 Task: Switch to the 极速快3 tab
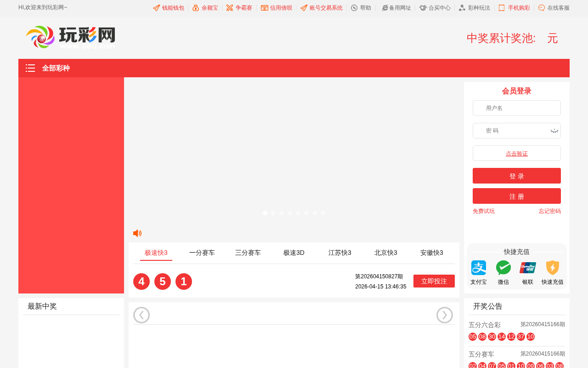coord(156,253)
